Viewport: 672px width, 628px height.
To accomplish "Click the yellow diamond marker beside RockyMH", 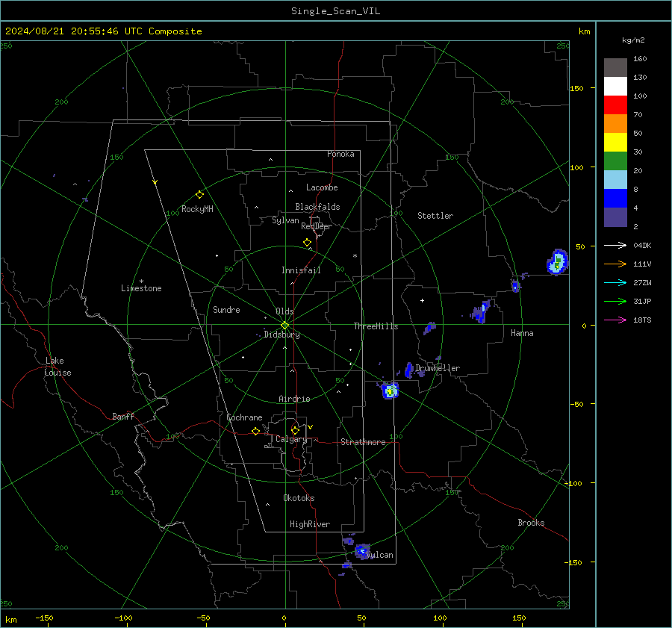I will coord(199,195).
